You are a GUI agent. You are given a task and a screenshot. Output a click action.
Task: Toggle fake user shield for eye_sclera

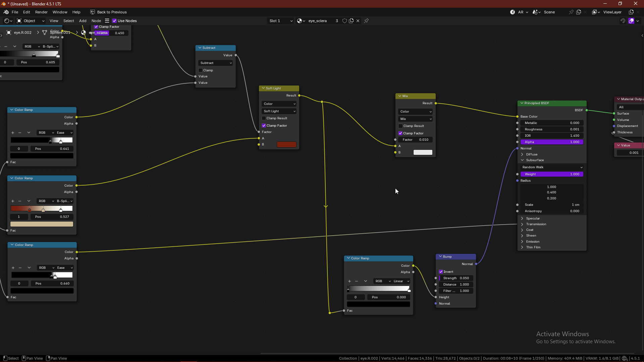coord(344,21)
